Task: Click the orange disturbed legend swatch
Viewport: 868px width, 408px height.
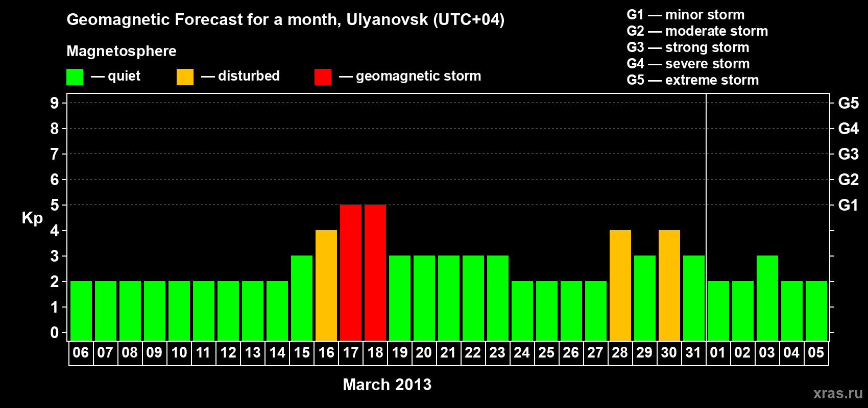Action: (x=185, y=77)
